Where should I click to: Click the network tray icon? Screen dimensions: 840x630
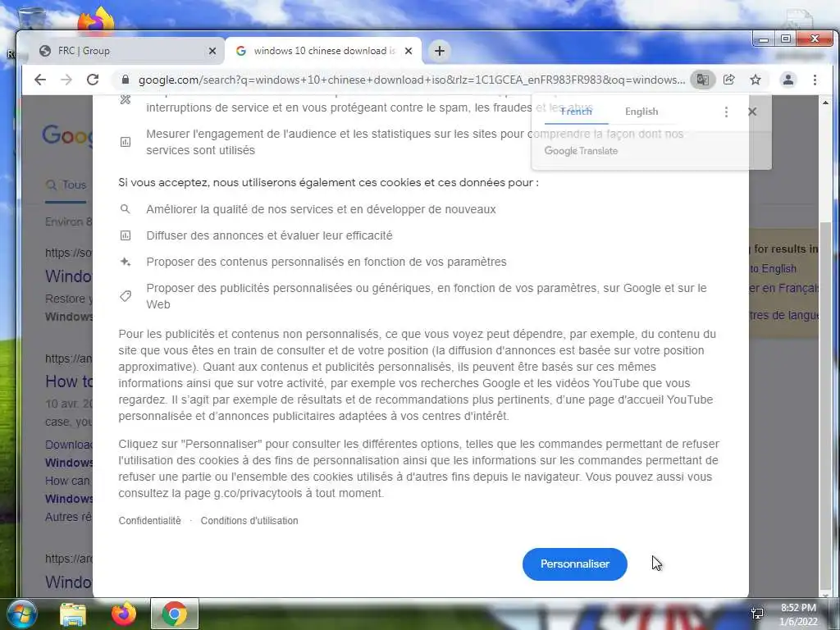pyautogui.click(x=757, y=614)
